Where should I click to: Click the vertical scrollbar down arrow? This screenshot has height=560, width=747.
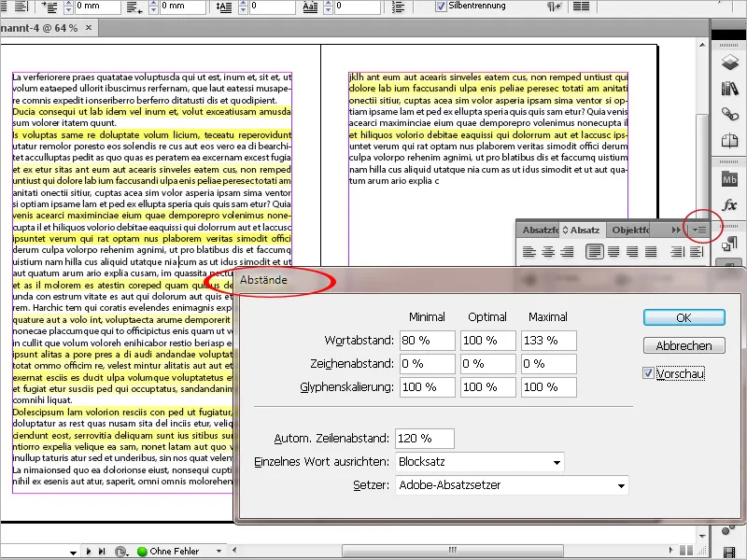(702, 536)
